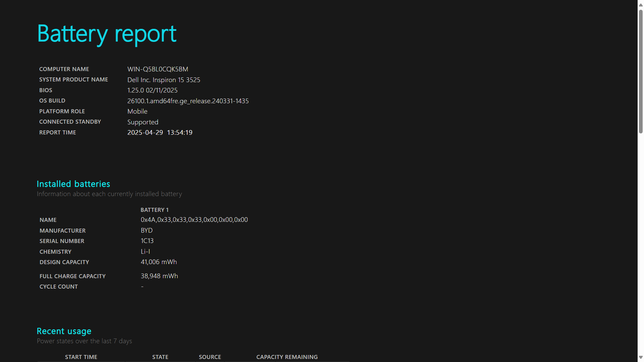Click report time '2025-04-29 13:54:19'
Image resolution: width=644 pixels, height=362 pixels.
pyautogui.click(x=160, y=132)
